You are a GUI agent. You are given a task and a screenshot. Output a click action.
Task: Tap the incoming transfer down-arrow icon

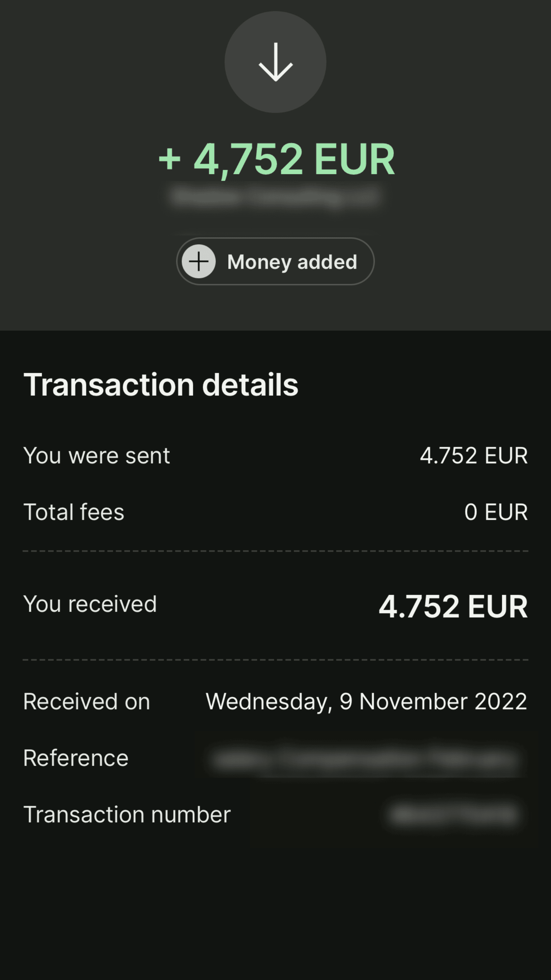coord(275,62)
